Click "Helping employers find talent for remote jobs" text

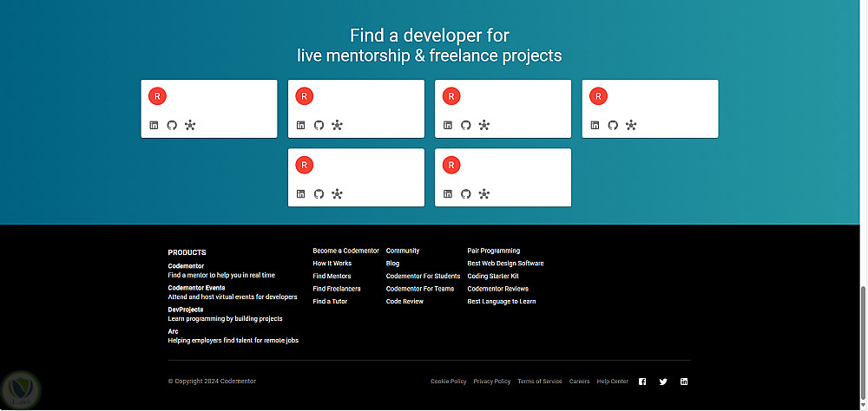point(233,341)
